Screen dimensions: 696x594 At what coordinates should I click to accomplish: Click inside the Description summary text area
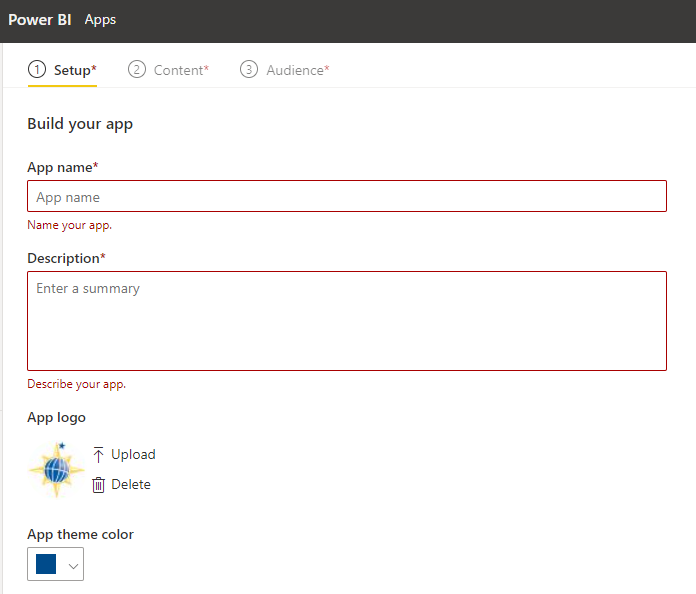coord(347,321)
